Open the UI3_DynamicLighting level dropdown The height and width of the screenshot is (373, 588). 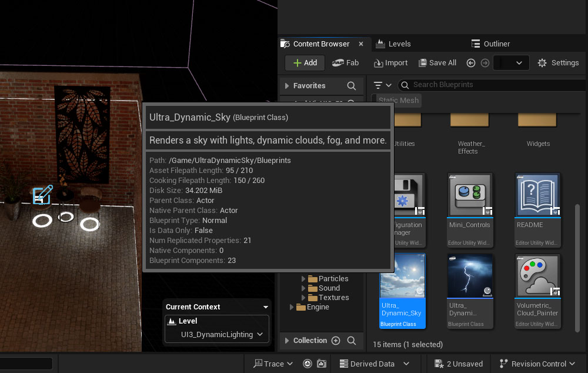click(x=222, y=335)
